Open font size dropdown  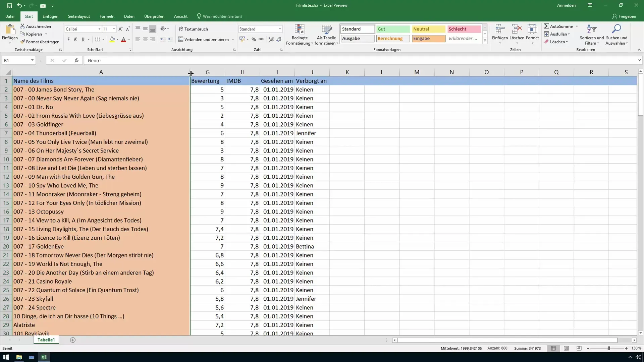click(x=114, y=29)
